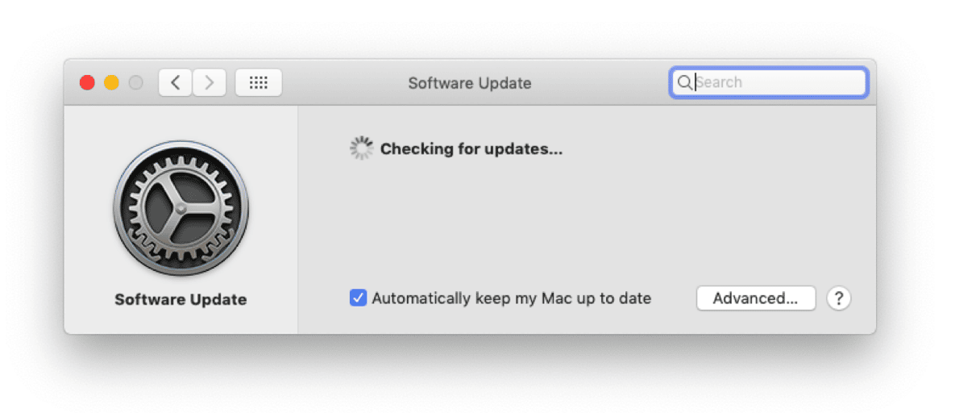
Task: Click the "Software Update" window title
Action: click(469, 83)
